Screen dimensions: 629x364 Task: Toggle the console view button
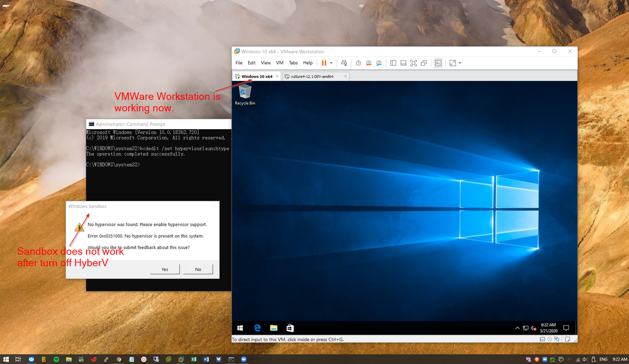point(438,63)
